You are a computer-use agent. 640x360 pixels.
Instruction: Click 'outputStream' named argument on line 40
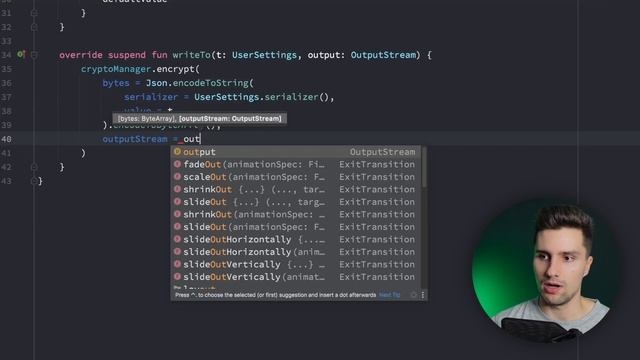click(x=135, y=139)
